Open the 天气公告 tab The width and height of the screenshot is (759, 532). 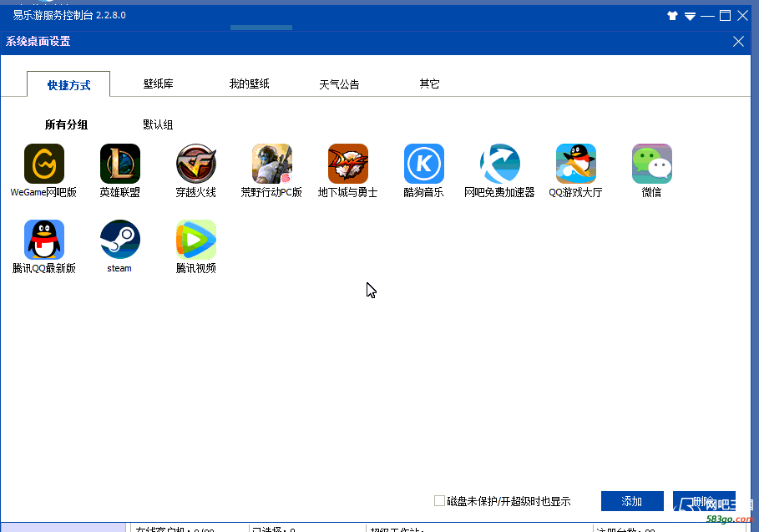click(339, 84)
